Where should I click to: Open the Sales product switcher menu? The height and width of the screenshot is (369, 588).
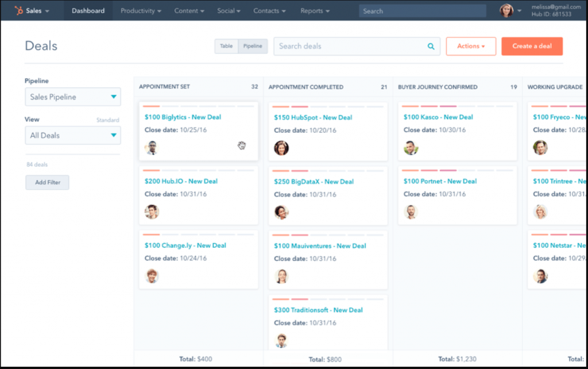click(37, 11)
